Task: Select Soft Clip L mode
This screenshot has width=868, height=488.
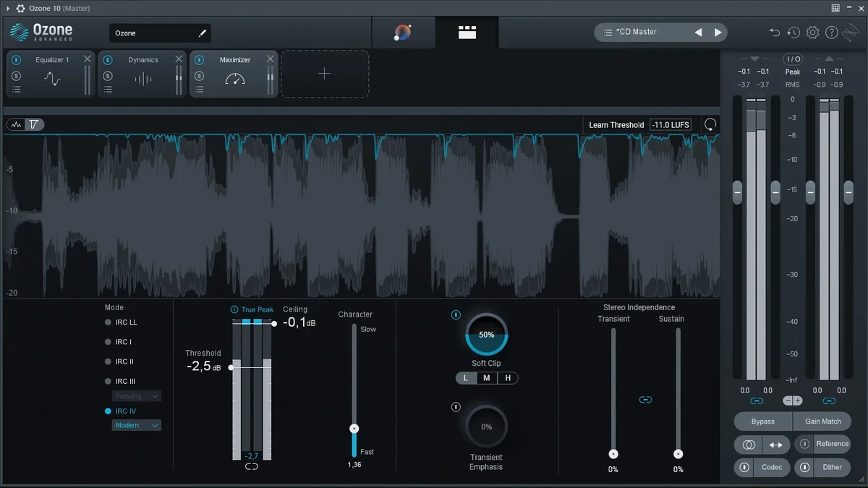Action: (x=466, y=378)
